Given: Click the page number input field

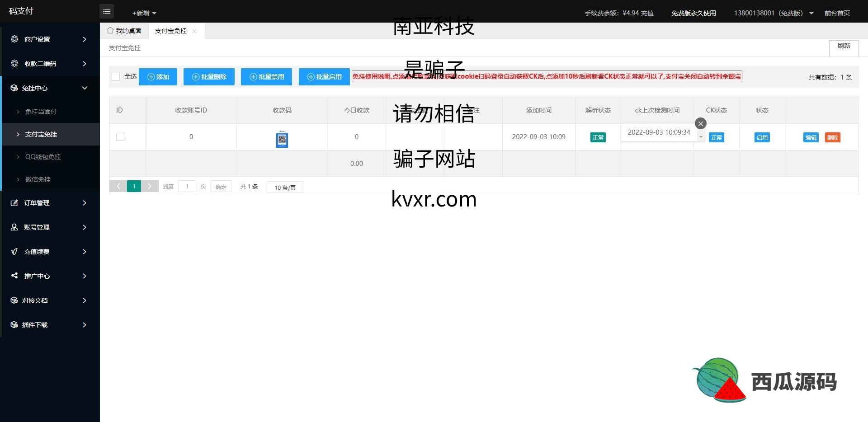Looking at the screenshot, I should [187, 186].
